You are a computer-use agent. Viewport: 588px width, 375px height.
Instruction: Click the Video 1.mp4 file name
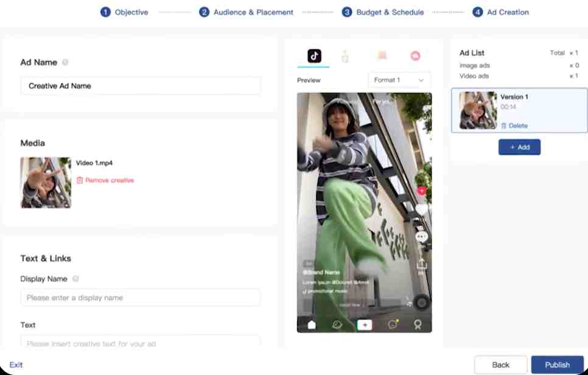click(94, 163)
